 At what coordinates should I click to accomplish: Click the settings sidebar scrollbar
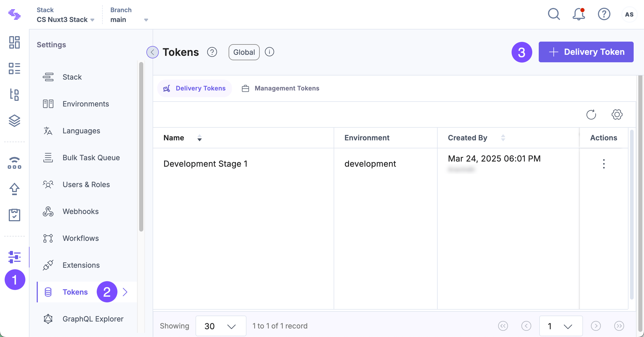(141, 147)
